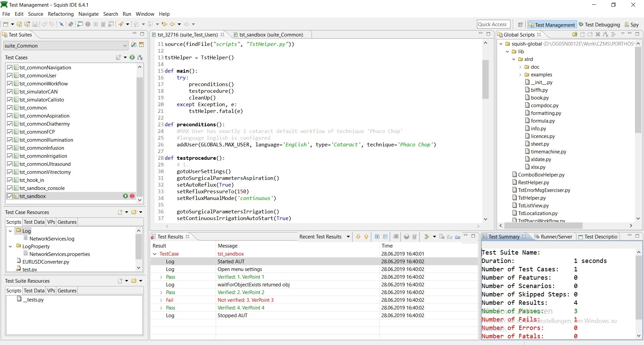
Task: Expand the examples folder under xlrd
Action: coord(520,74)
